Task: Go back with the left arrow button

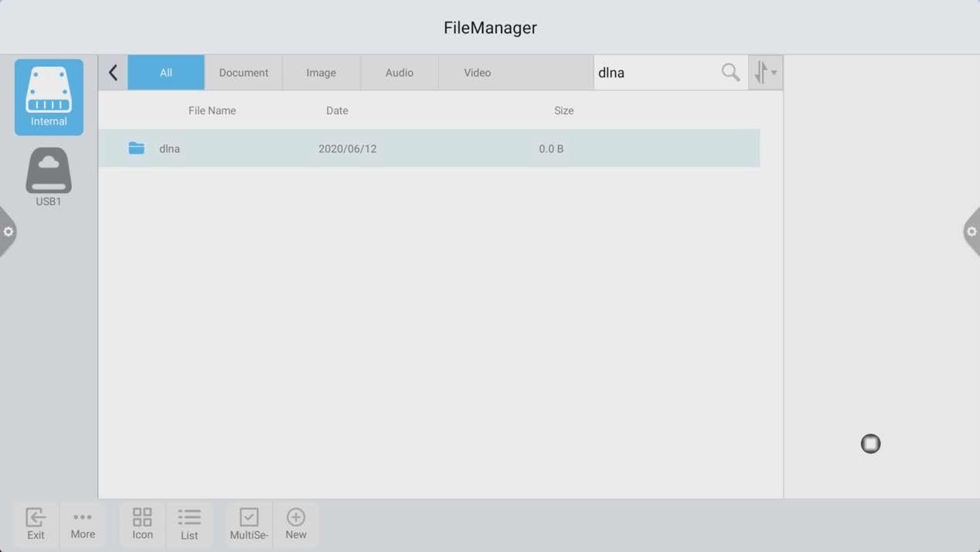Action: click(x=113, y=73)
